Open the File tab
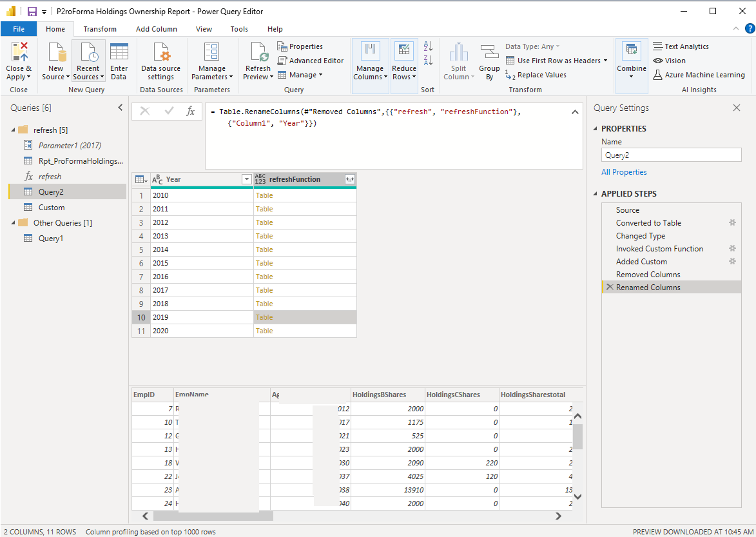This screenshot has width=756, height=537. [x=19, y=29]
